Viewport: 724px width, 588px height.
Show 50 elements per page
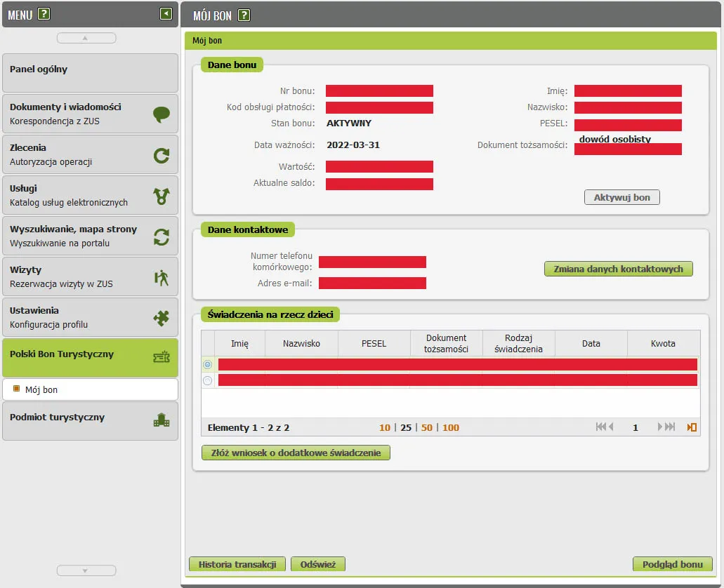coord(427,427)
